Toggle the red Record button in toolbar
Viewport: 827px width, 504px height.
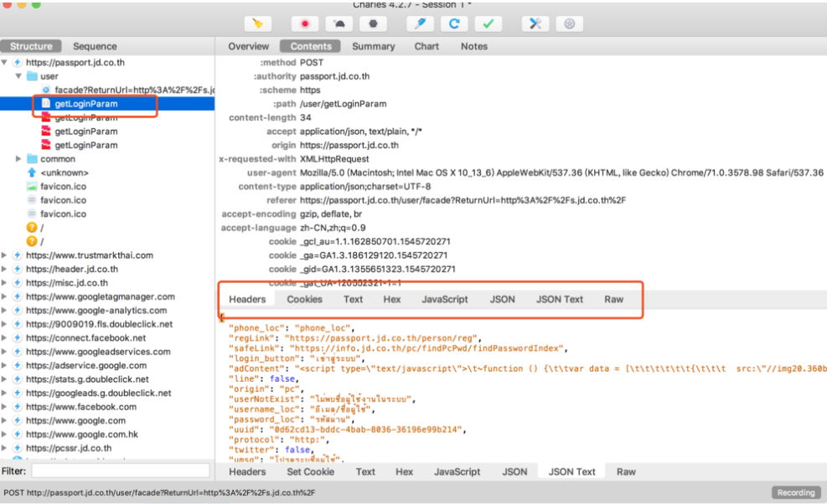305,23
